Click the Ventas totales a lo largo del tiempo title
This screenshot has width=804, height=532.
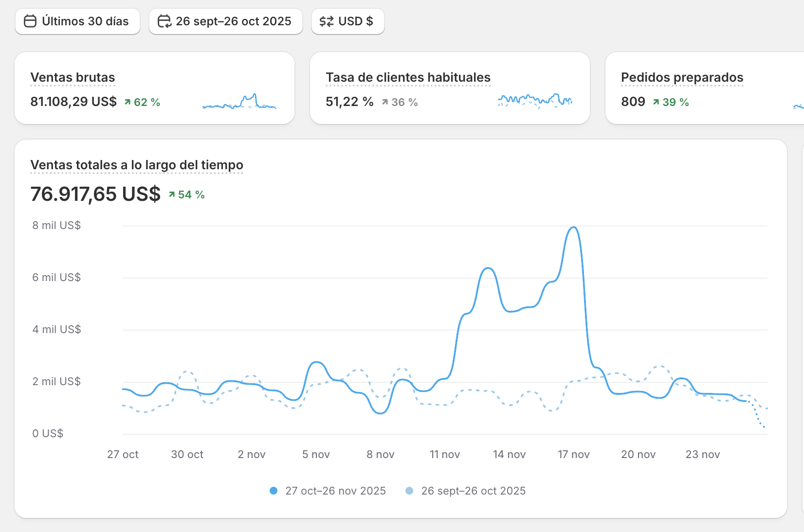pos(137,165)
